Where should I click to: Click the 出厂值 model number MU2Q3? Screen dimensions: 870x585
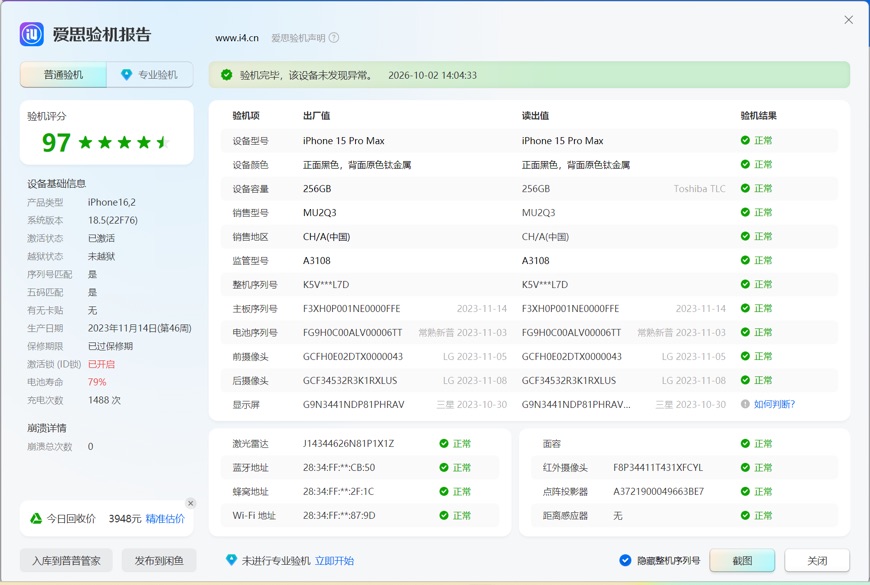[x=320, y=213]
